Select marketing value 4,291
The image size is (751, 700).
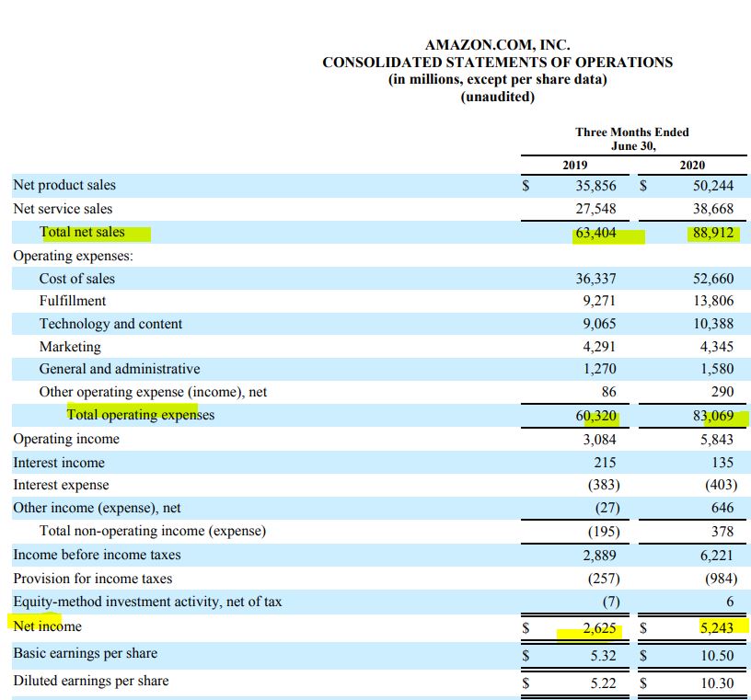tap(599, 347)
